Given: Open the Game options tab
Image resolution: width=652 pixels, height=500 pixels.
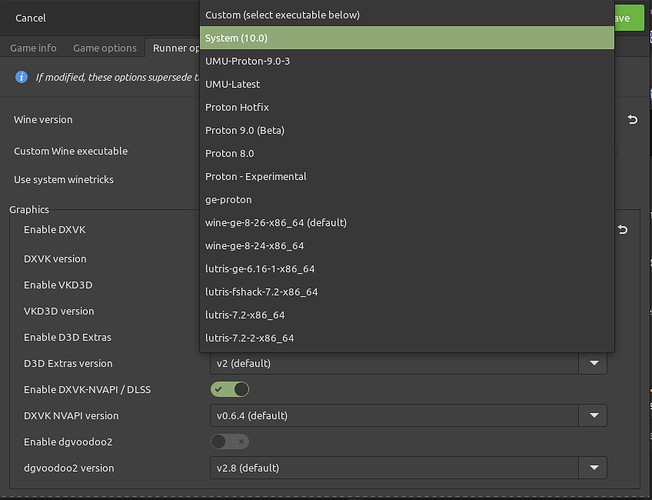Looking at the screenshot, I should coord(105,48).
